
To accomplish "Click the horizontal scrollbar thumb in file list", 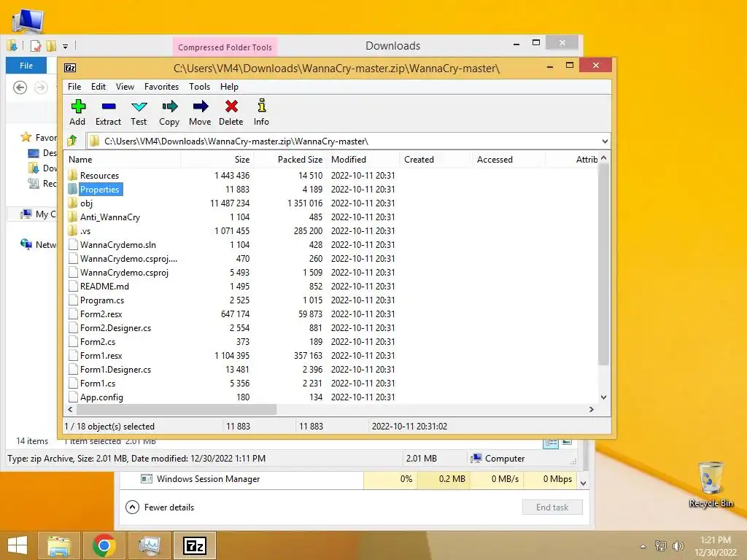I will [x=176, y=410].
